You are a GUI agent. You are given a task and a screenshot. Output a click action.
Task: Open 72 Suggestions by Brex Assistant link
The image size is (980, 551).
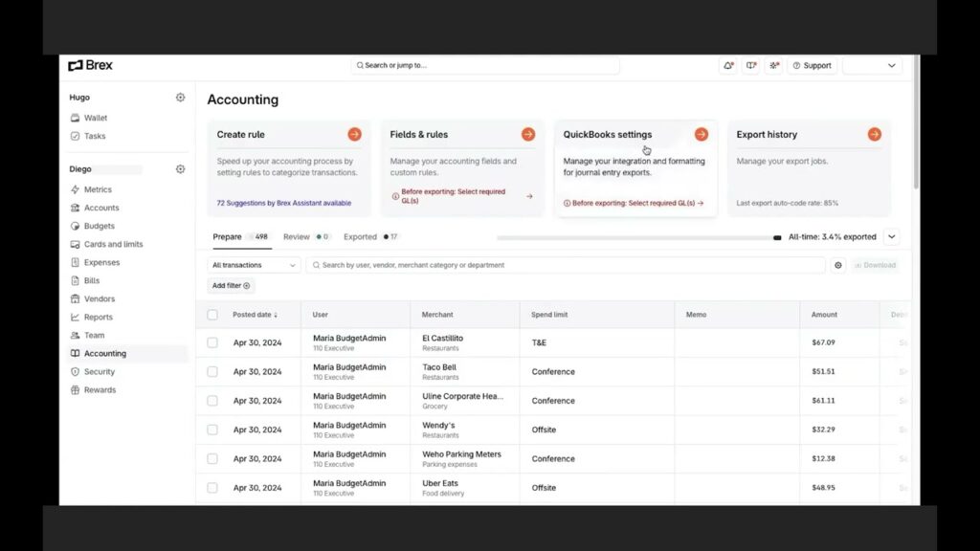pyautogui.click(x=283, y=203)
